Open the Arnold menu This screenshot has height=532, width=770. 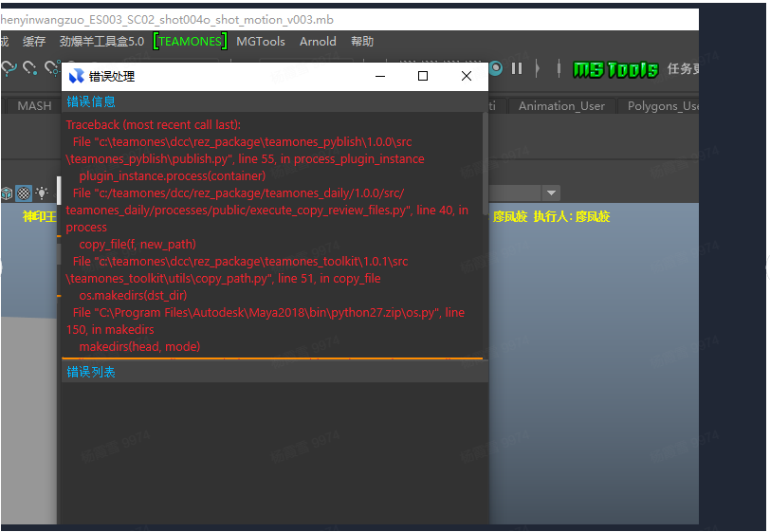[318, 42]
